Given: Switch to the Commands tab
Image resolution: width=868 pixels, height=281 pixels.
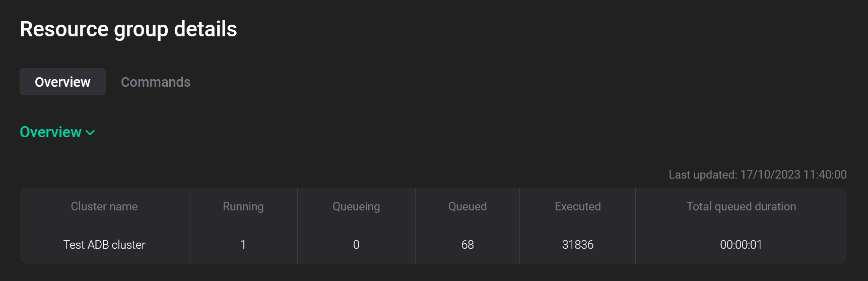Looking at the screenshot, I should coord(156,82).
